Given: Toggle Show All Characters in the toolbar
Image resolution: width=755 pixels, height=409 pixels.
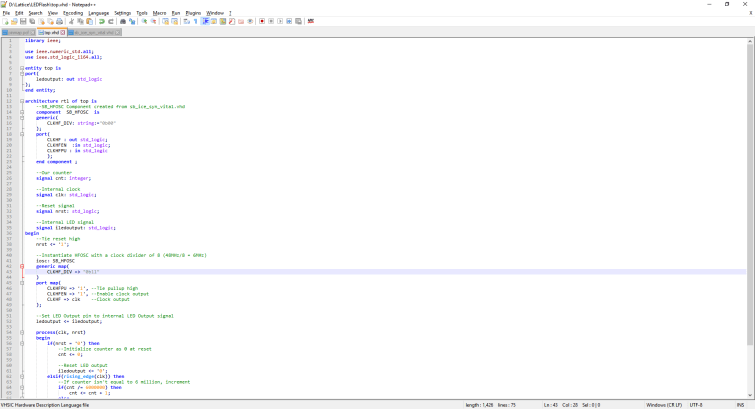Looking at the screenshot, I should click(194, 21).
